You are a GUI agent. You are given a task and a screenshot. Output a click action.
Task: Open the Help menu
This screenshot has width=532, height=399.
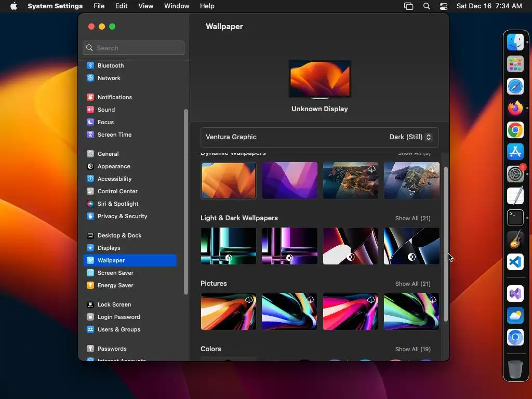tap(207, 6)
